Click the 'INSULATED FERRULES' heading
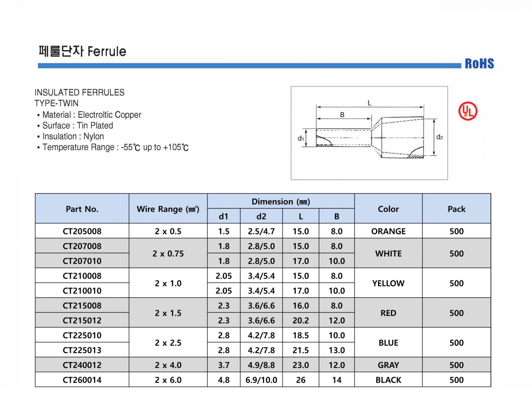Viewport: 532px width, 418px height. [80, 92]
